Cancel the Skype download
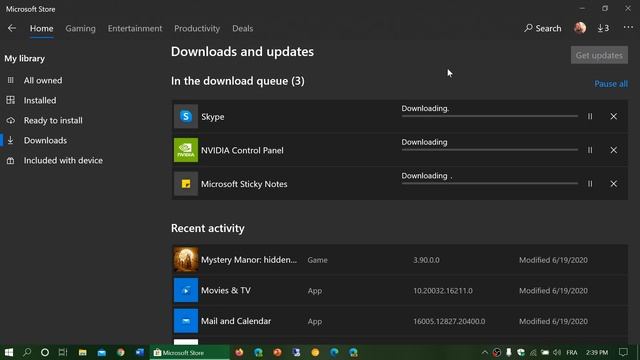Image resolution: width=640 pixels, height=360 pixels. tap(613, 116)
